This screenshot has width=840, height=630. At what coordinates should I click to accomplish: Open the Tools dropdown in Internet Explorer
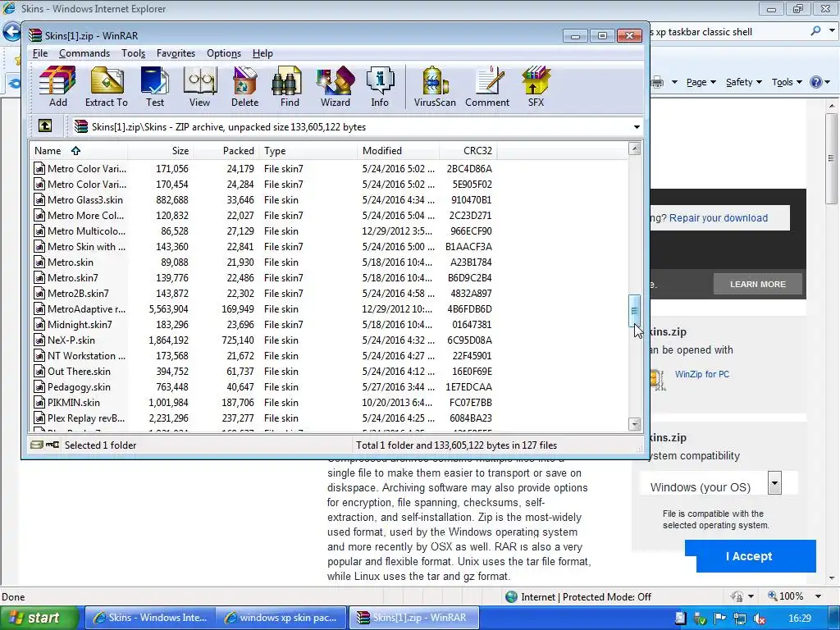(787, 82)
